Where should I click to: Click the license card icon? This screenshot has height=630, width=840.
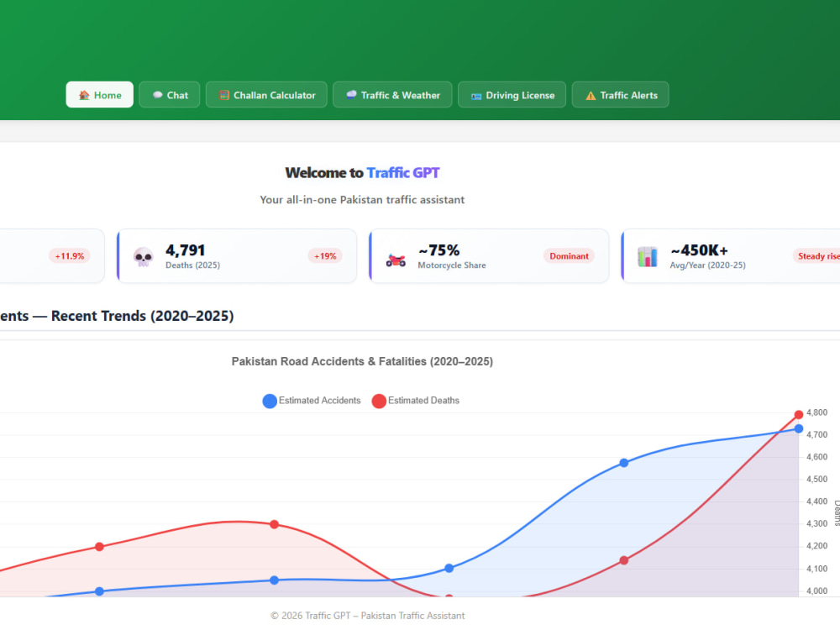tap(476, 96)
